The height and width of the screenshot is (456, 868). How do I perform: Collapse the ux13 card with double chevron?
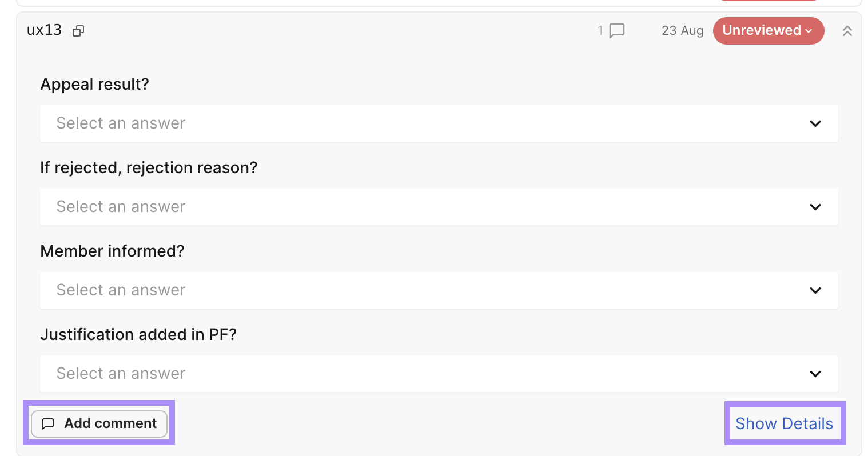point(847,31)
